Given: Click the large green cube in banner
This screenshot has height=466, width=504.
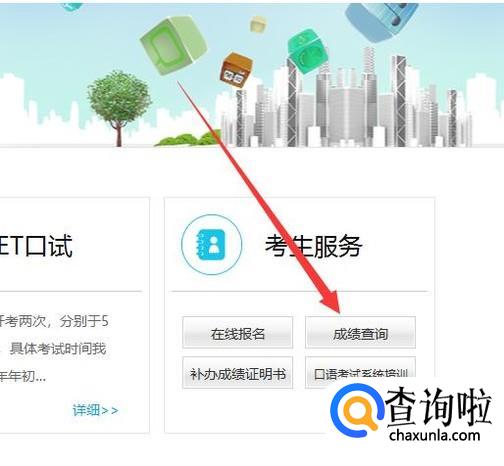Looking at the screenshot, I should tap(173, 45).
